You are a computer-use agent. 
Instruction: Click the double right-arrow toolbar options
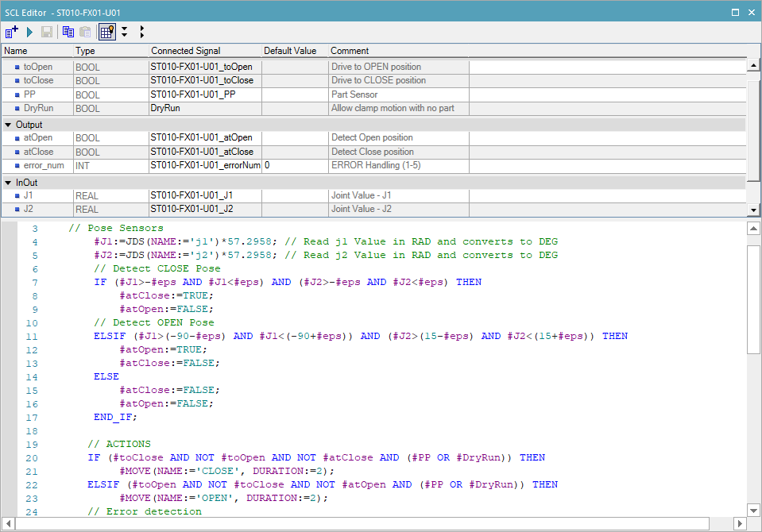(x=141, y=32)
